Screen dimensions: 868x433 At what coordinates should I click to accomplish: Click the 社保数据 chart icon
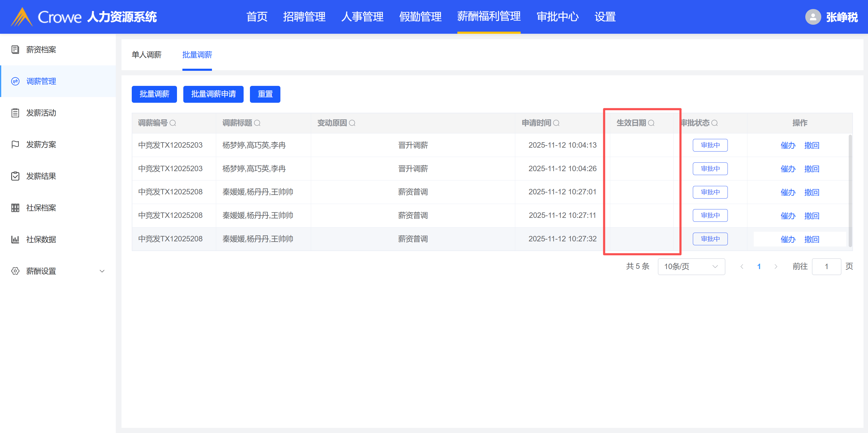15,239
